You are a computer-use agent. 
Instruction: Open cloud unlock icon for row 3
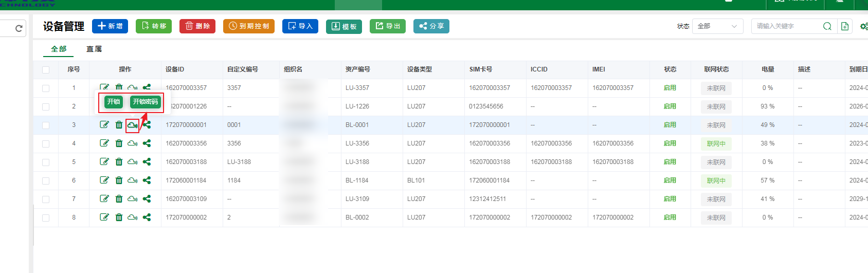pyautogui.click(x=132, y=125)
